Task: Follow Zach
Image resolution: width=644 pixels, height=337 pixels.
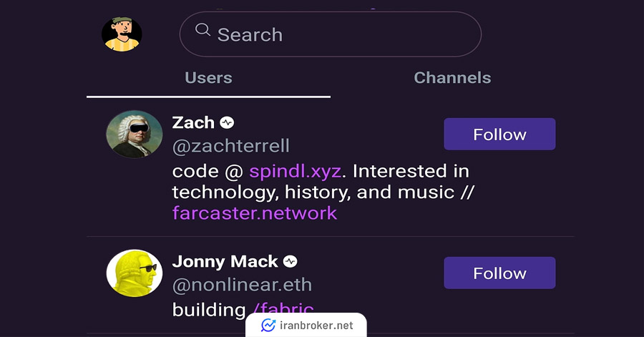Action: click(x=499, y=135)
